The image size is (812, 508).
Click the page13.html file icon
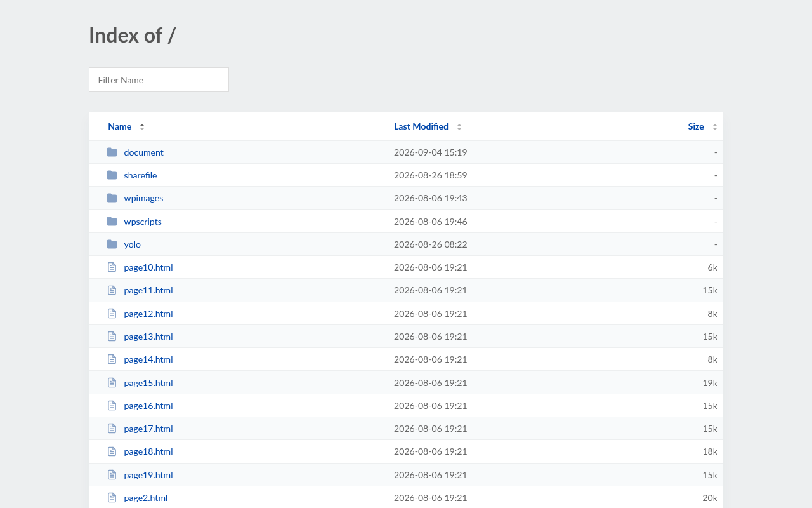click(112, 337)
